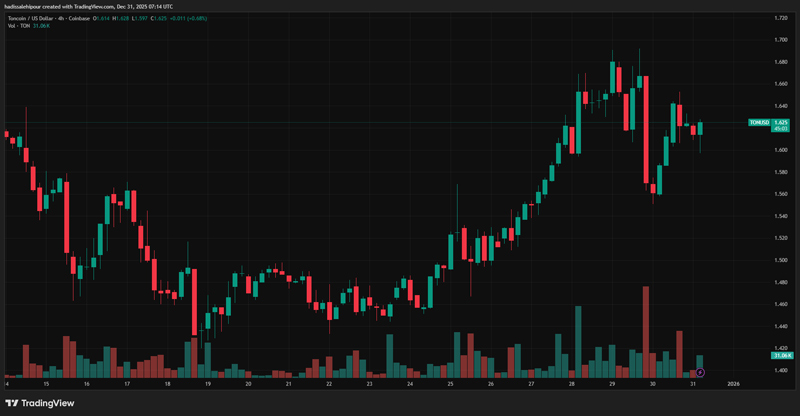Click the TradingView logo in the footer
Image resolution: width=800 pixels, height=416 pixels.
39,403
